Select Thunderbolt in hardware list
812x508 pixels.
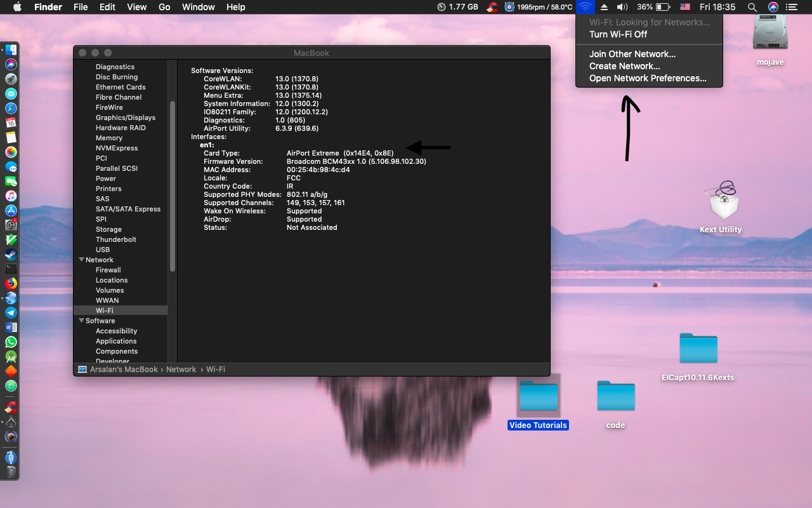(x=116, y=239)
